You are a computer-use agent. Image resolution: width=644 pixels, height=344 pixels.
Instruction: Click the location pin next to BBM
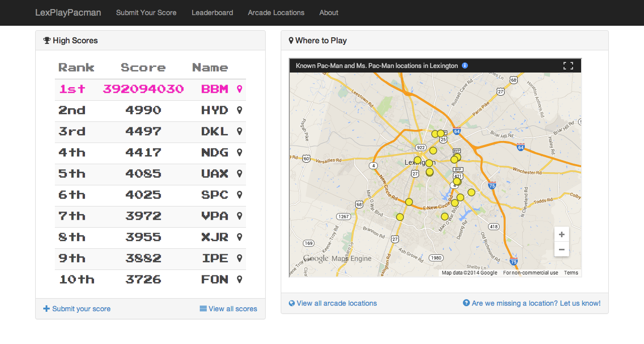click(x=239, y=89)
